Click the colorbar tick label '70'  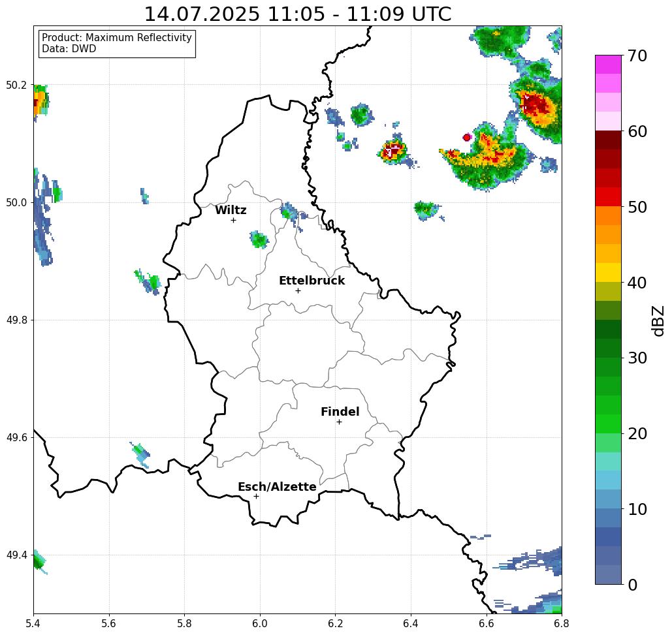(x=637, y=55)
